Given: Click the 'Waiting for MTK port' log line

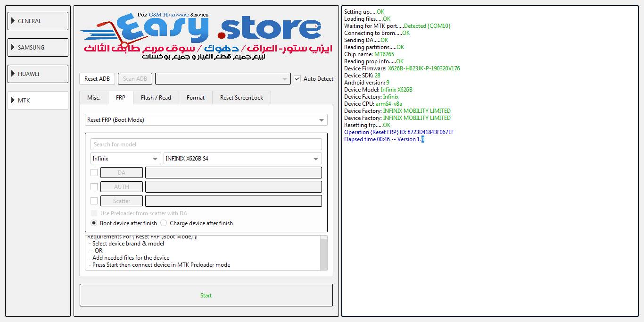Looking at the screenshot, I should pyautogui.click(x=397, y=26).
